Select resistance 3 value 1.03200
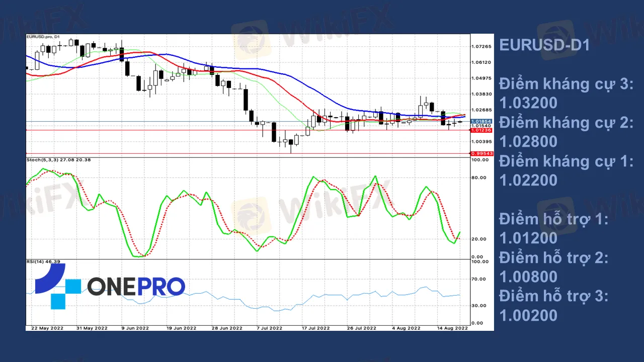644x362 pixels. (x=528, y=103)
